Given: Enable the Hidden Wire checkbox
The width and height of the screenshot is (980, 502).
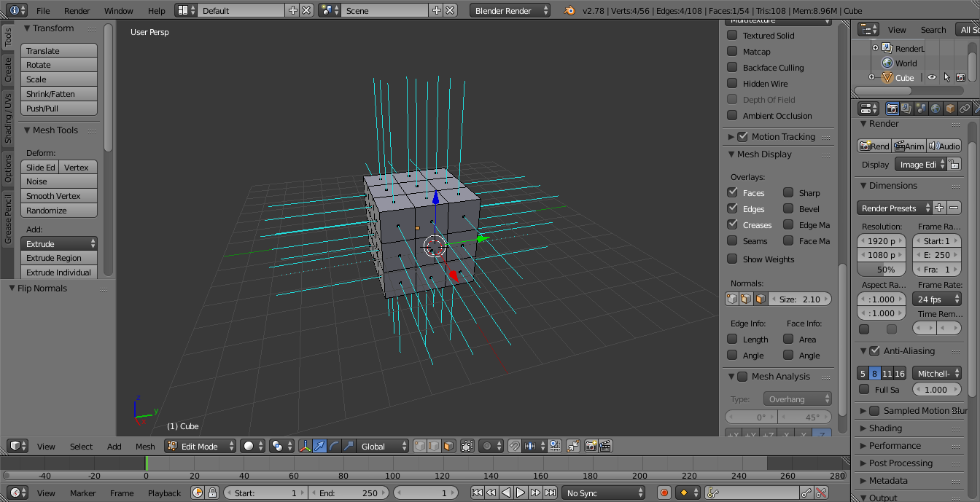Looking at the screenshot, I should (x=732, y=84).
